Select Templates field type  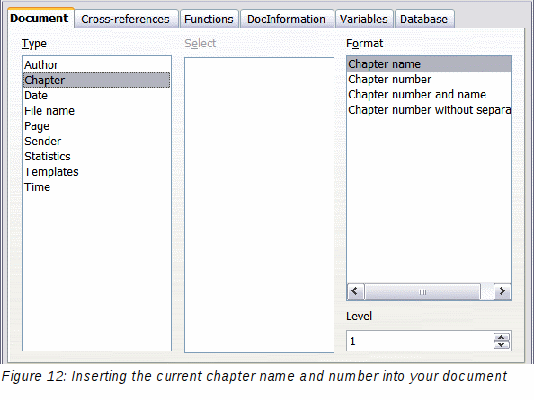[97, 172]
